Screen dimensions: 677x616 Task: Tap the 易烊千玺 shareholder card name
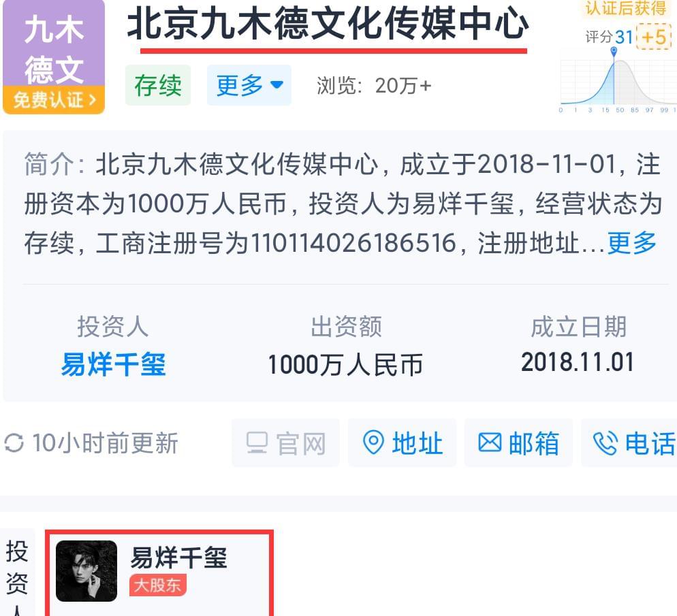[x=178, y=557]
